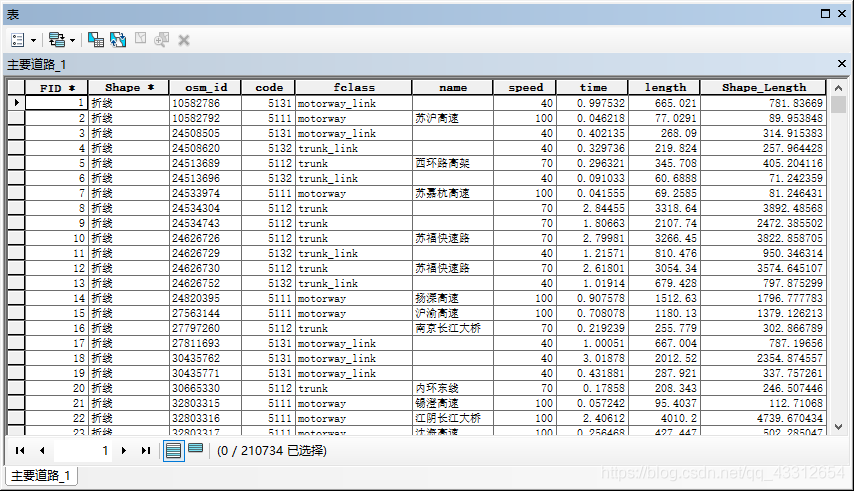Click the current record number field
This screenshot has height=491, width=854.
83,450
